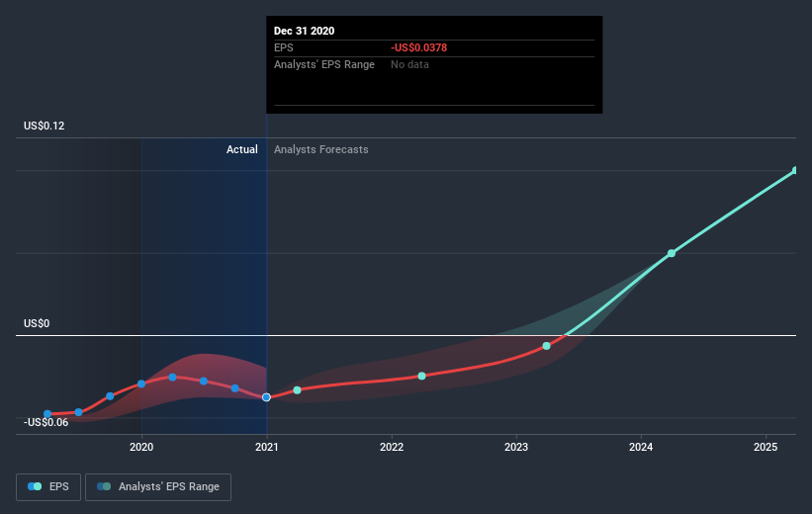This screenshot has width=812, height=514.
Task: Click the Analysts' EPS Range legend swatch
Action: coord(104,486)
